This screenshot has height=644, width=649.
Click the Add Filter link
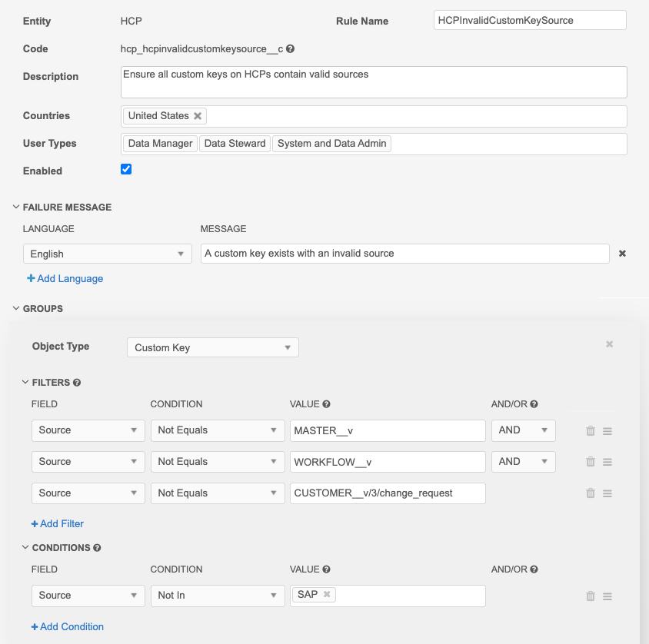point(58,524)
